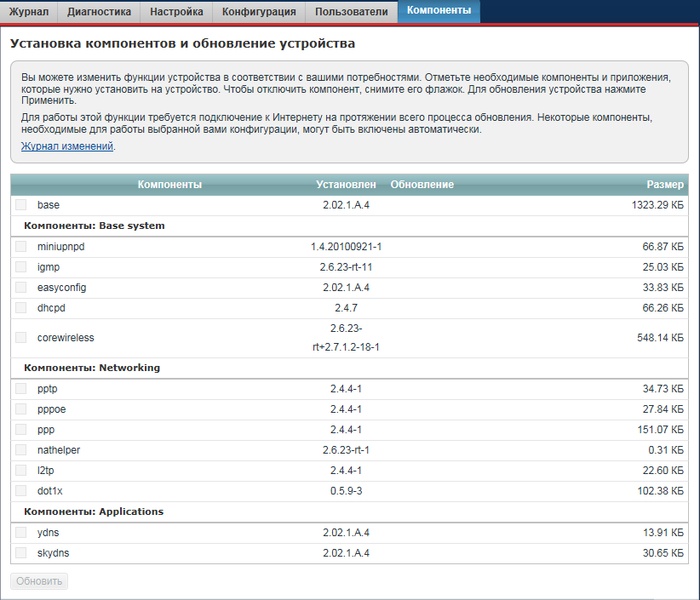Viewport: 700px width, 600px height.
Task: Toggle the base component checkbox
Action: pyautogui.click(x=20, y=205)
